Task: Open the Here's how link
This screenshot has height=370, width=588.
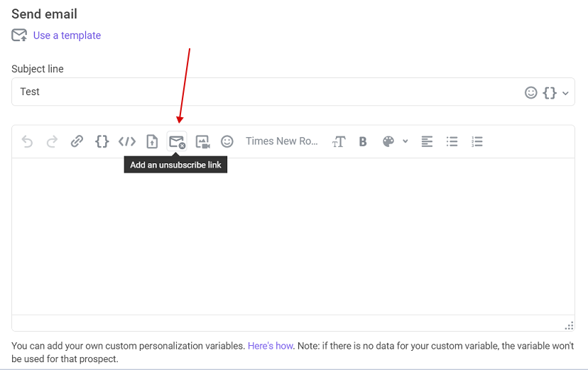Action: [x=271, y=346]
